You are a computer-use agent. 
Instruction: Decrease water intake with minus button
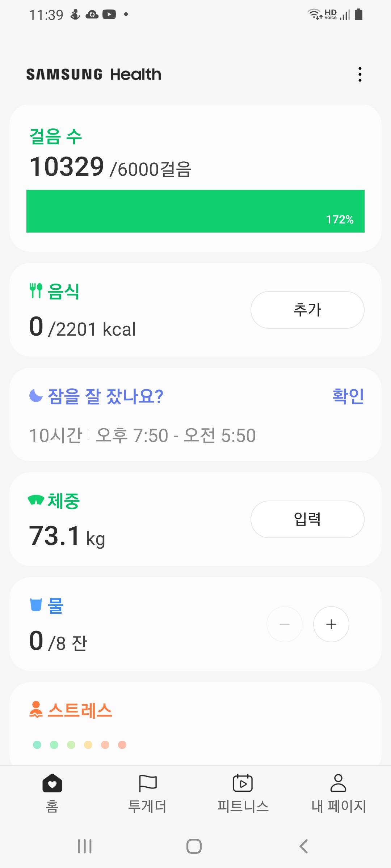[x=285, y=624]
